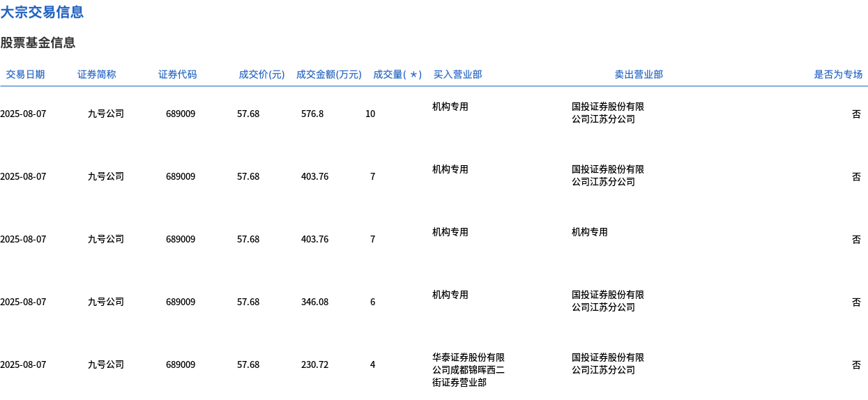Image resolution: width=868 pixels, height=400 pixels.
Task: Click the 成交金额(万元) column header
Action: point(328,75)
